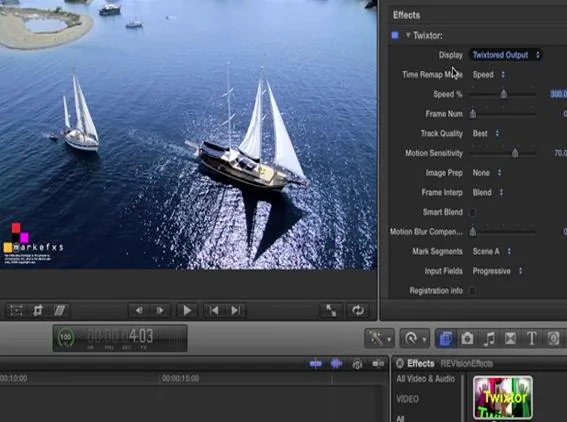Click the Effects inspector heading
Viewport: 567px width, 422px height.
[406, 15]
